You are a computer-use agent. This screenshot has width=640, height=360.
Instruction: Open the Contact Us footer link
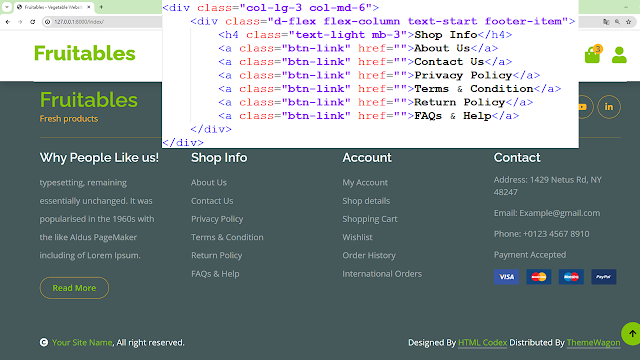[x=212, y=201]
